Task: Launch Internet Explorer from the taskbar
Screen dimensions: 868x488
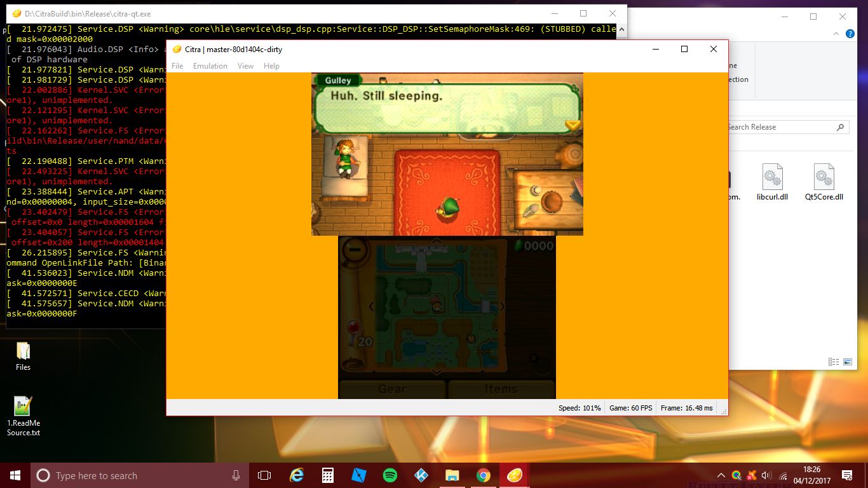Action: point(296,475)
